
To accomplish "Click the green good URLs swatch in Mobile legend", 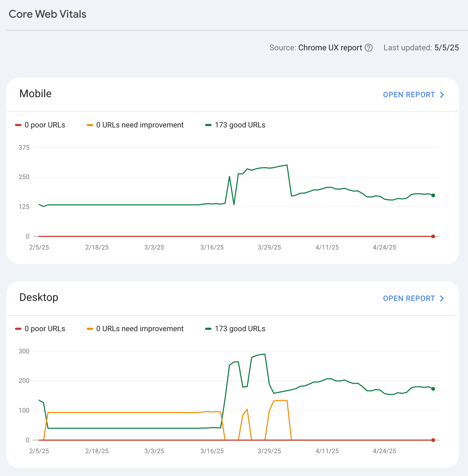I will pos(208,125).
